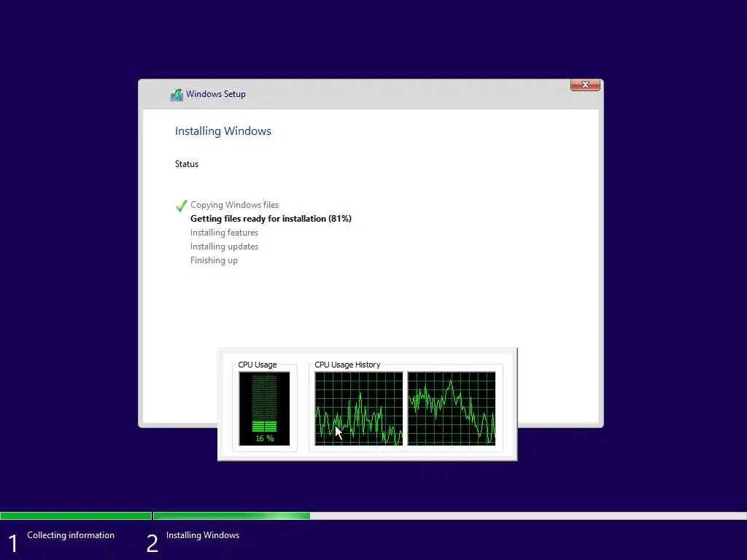Click the 'CPU Usage History' group label
This screenshot has height=560, width=747.
[x=347, y=365]
